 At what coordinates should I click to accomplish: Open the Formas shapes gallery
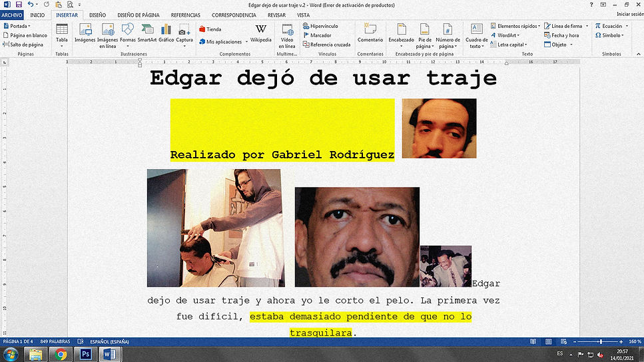(x=128, y=35)
